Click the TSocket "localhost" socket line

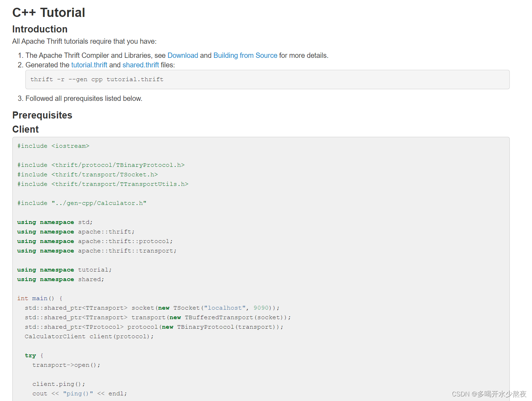pos(152,308)
